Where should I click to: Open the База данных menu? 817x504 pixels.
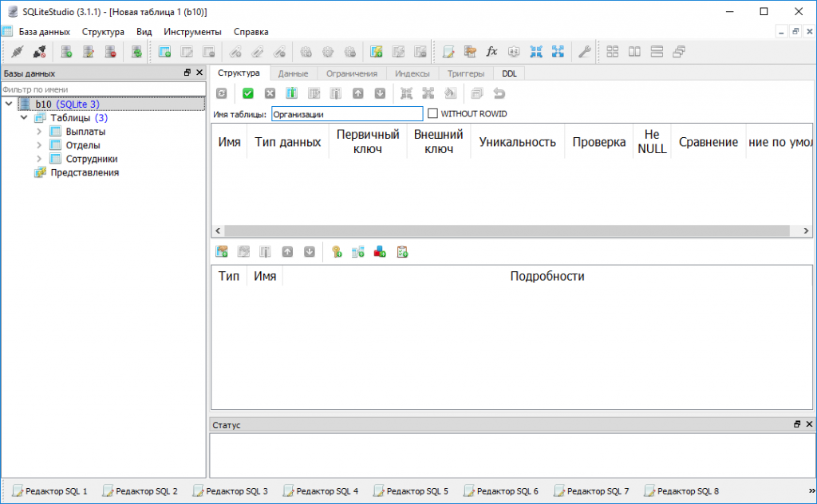click(45, 32)
